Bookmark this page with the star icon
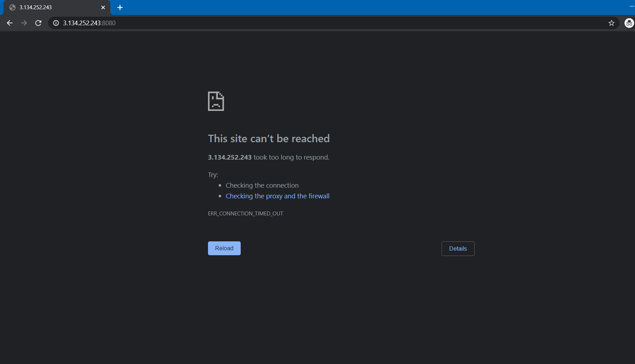Viewport: 635px width, 364px height. click(x=612, y=23)
